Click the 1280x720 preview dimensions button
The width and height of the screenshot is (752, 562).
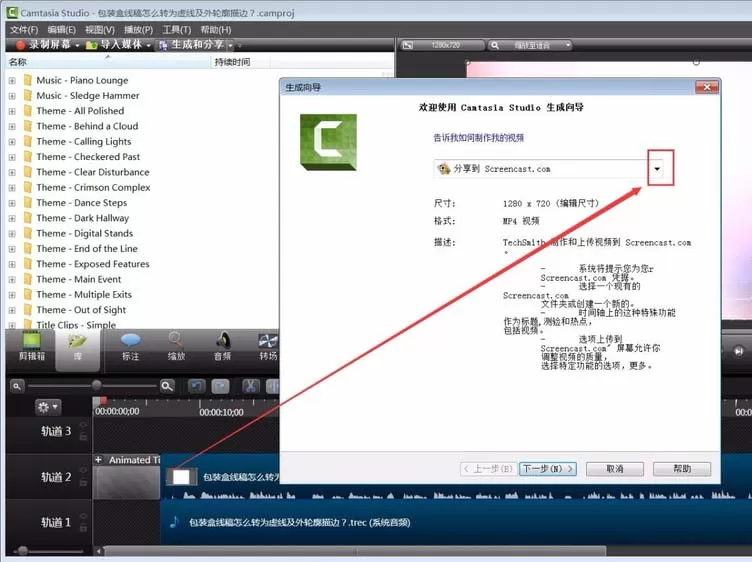click(442, 46)
